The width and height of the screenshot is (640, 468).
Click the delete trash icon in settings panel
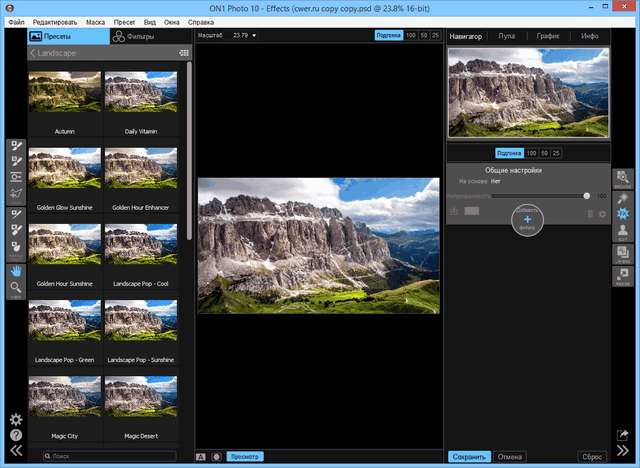[x=589, y=212]
